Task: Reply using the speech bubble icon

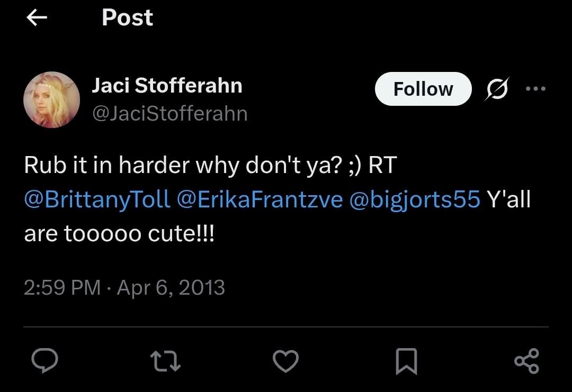Action: pyautogui.click(x=44, y=361)
